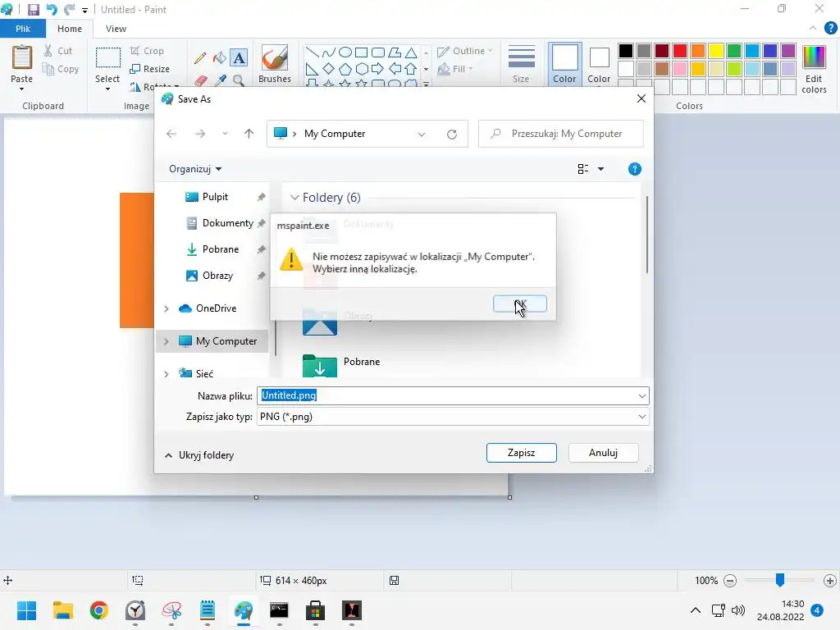This screenshot has width=840, height=630.
Task: Pick the yellow color swatch
Action: (x=715, y=51)
